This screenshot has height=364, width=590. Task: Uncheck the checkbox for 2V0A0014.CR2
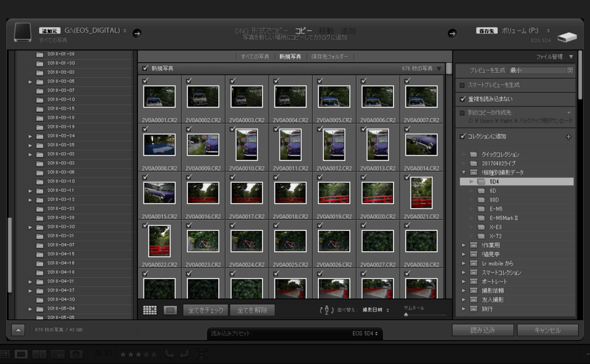coord(407,129)
